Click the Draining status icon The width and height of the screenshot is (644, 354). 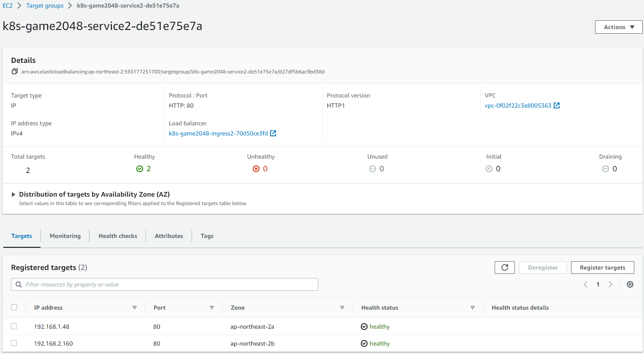(606, 169)
